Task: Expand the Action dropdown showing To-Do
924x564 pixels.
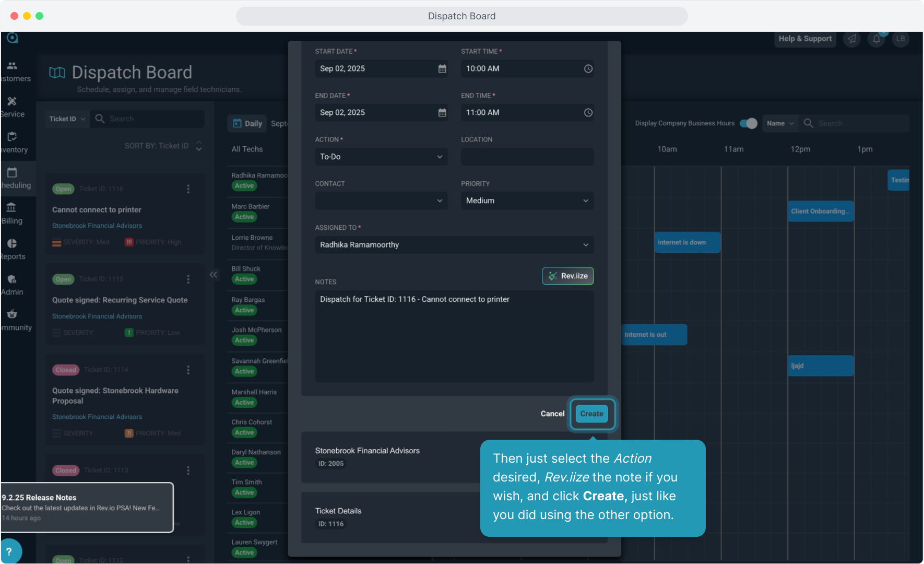Action: point(381,157)
